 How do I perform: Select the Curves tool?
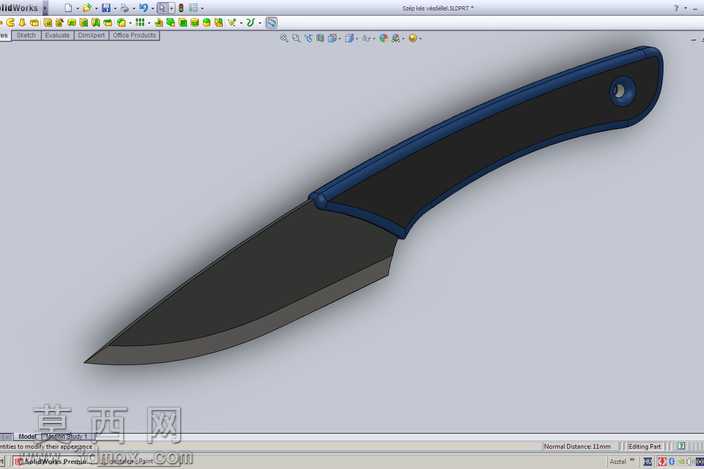click(x=251, y=22)
